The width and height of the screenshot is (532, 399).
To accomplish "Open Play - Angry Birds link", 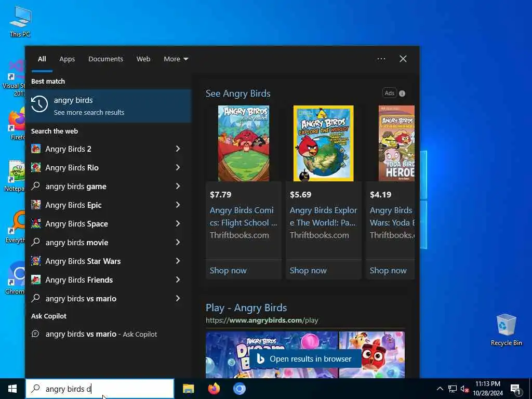I will [246, 308].
